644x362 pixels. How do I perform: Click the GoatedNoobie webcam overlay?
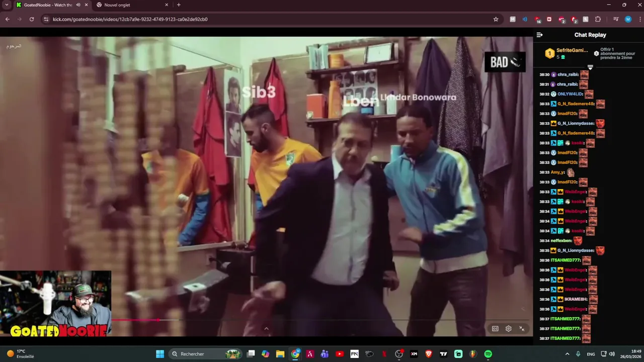(55, 304)
